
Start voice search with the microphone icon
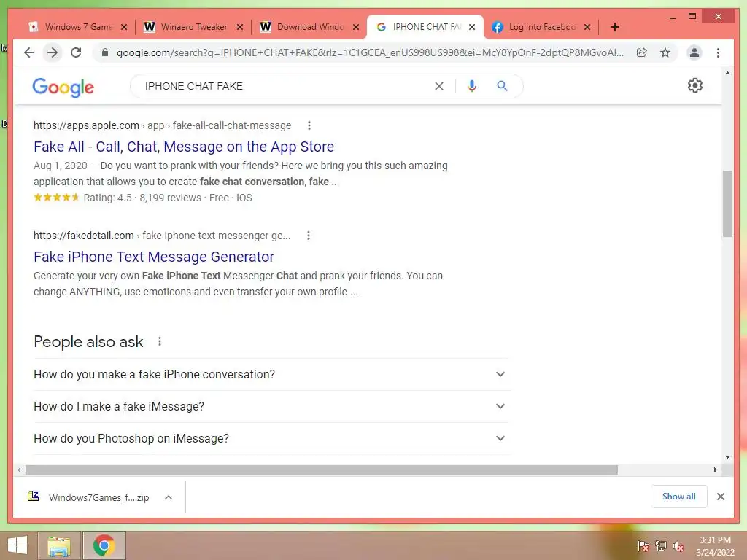(x=472, y=86)
